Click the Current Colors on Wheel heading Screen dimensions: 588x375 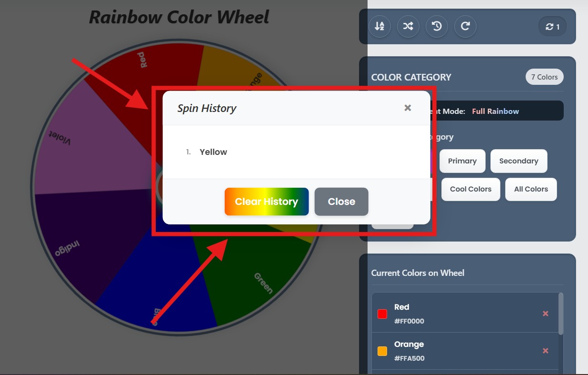point(418,273)
